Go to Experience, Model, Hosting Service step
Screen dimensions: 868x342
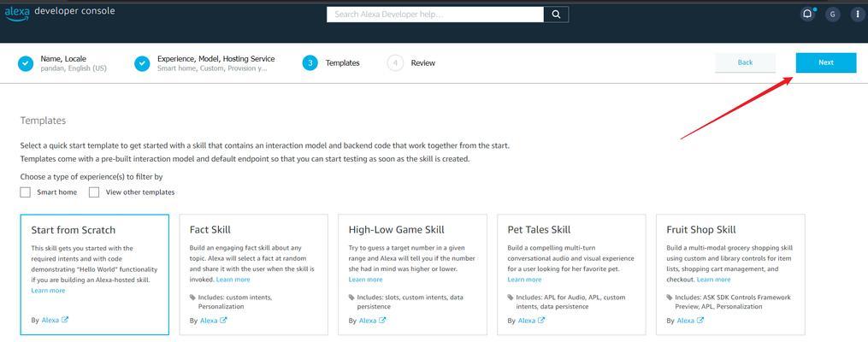point(216,59)
